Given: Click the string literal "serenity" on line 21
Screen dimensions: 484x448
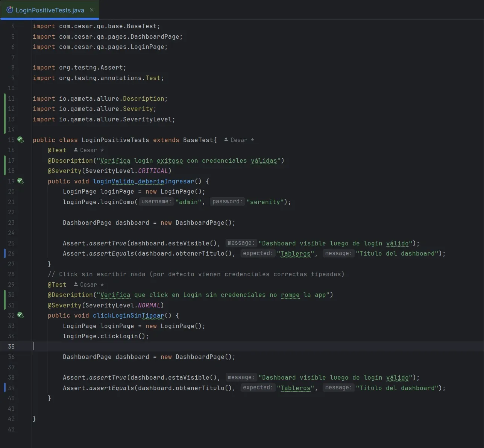Looking at the screenshot, I should tap(265, 202).
